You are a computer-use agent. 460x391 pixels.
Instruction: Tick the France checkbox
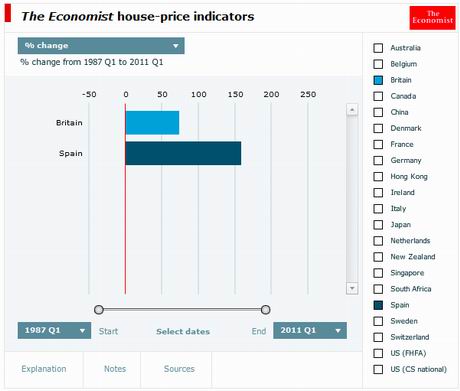378,144
